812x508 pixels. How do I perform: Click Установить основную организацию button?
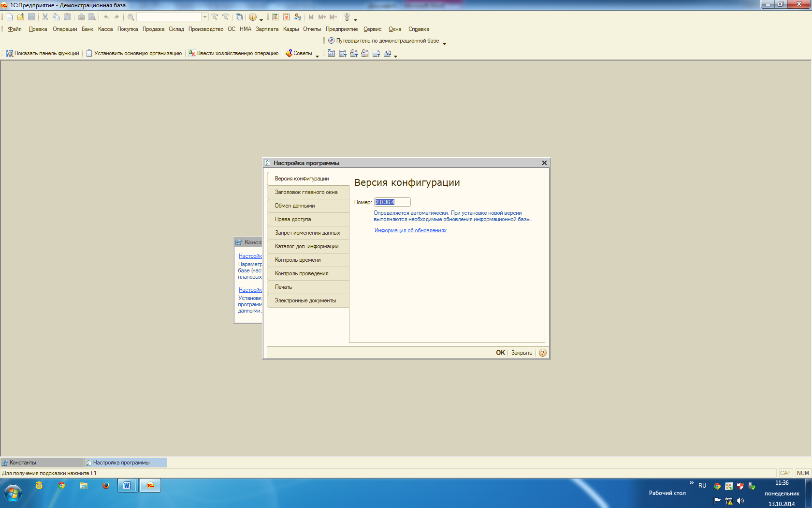click(x=134, y=53)
